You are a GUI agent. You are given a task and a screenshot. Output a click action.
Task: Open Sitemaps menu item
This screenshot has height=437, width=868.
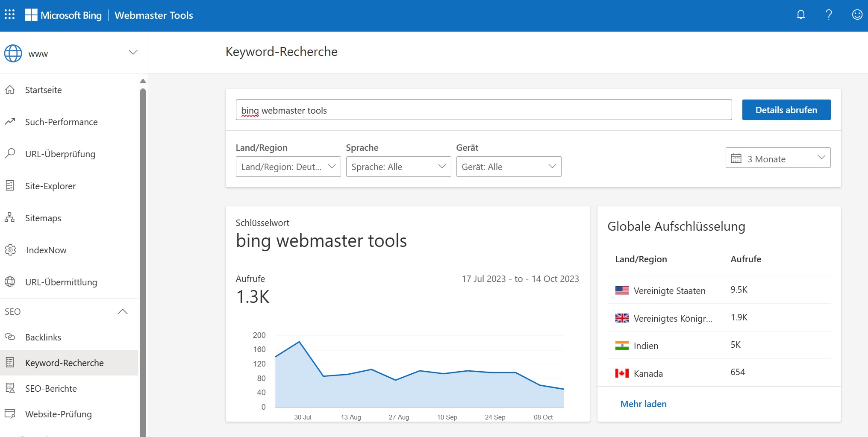tap(69, 218)
